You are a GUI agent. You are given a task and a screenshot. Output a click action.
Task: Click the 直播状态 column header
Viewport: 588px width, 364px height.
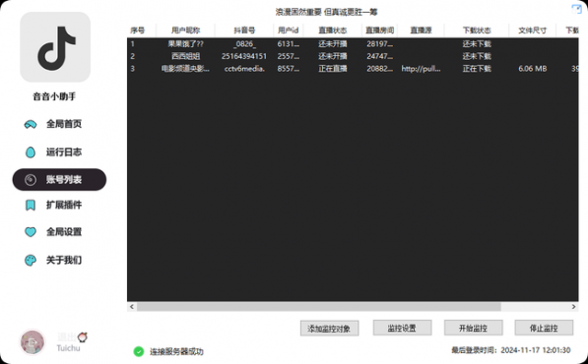pyautogui.click(x=333, y=30)
